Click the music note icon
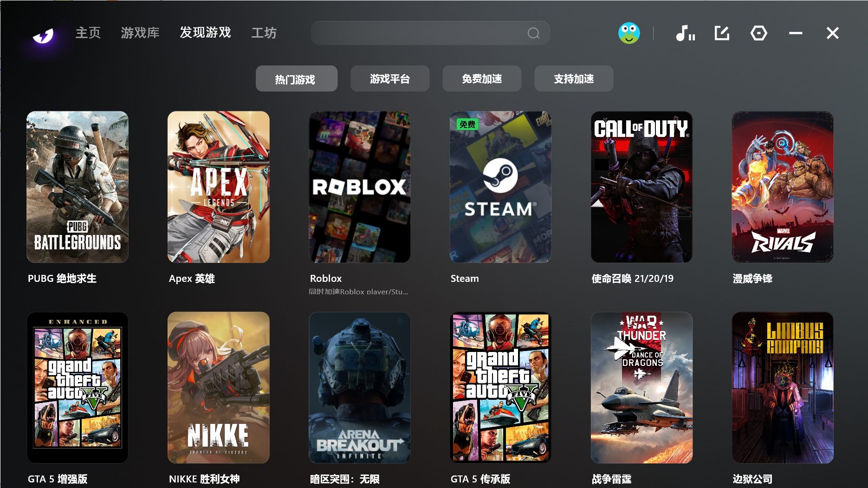Screen dimensions: 868x488 point(685,33)
